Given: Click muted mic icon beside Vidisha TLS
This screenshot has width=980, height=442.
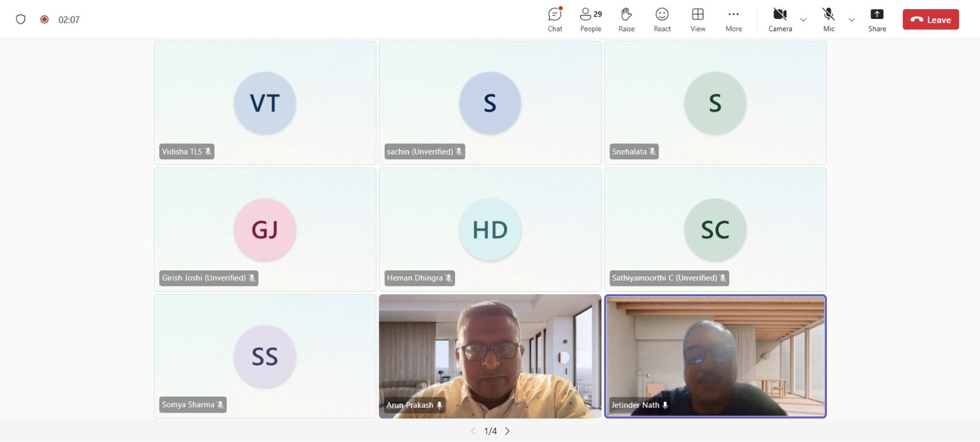Looking at the screenshot, I should pos(208,151).
